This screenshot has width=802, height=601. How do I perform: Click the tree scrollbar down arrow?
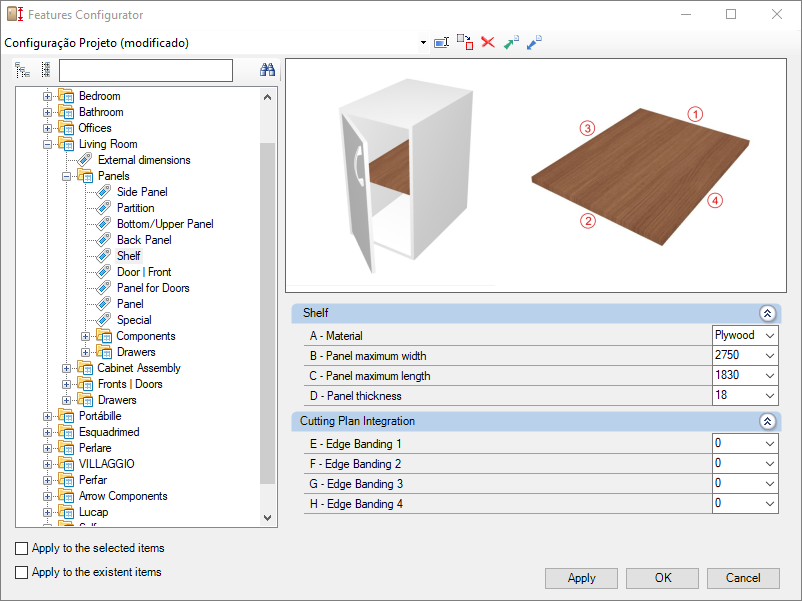click(268, 518)
